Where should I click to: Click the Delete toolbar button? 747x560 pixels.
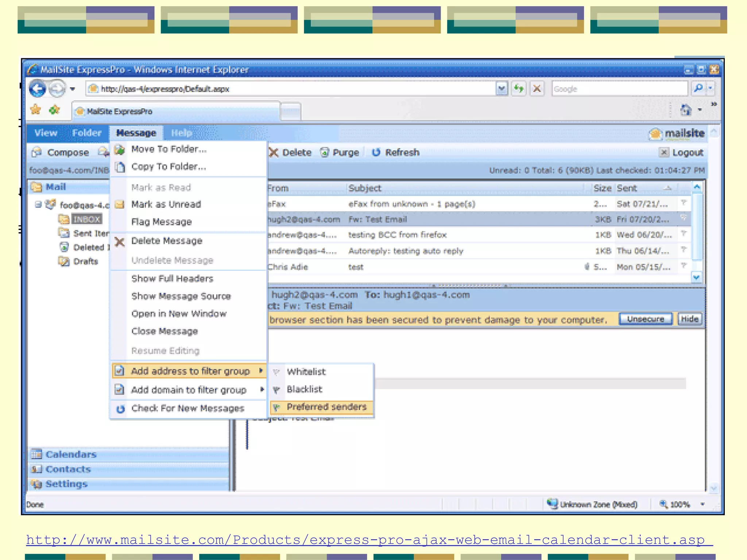290,152
